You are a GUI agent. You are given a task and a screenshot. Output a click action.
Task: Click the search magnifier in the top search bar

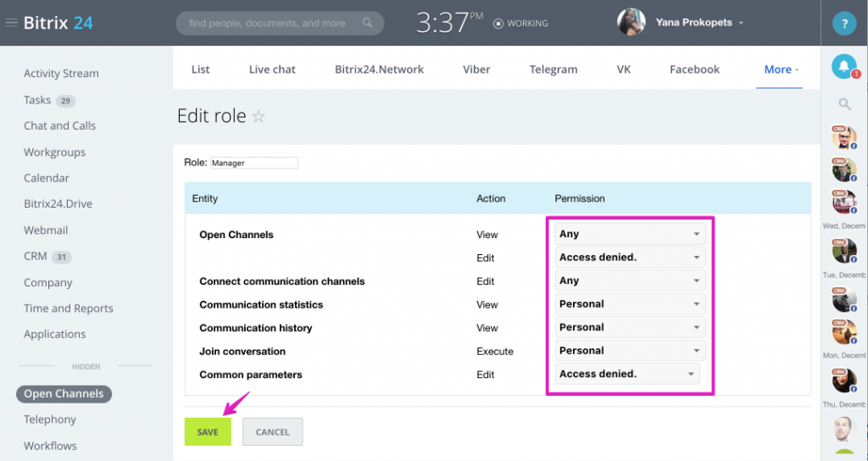pyautogui.click(x=368, y=23)
